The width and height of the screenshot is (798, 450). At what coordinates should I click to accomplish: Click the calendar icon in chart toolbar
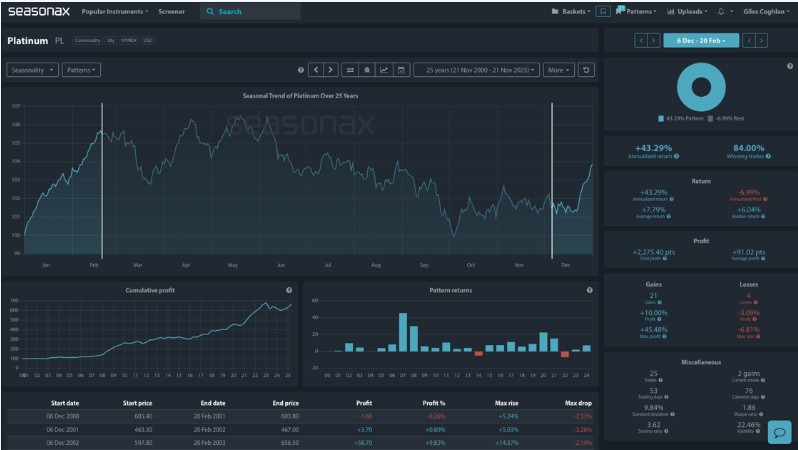click(x=401, y=70)
